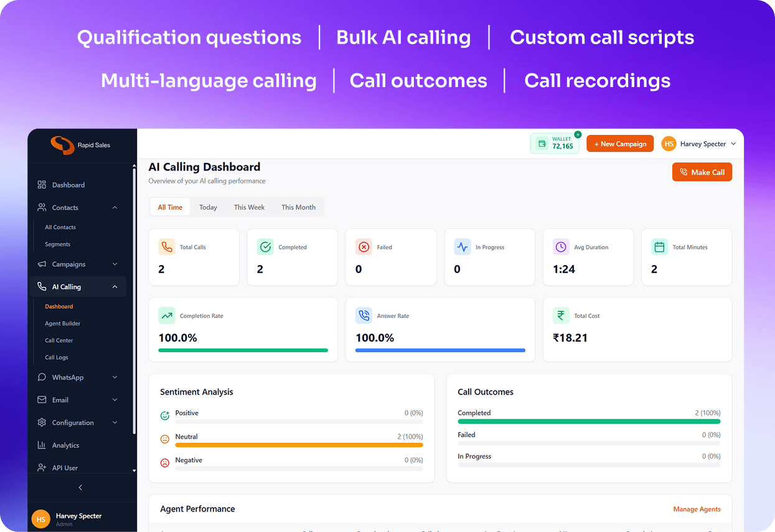Switch to the Today tab
Viewport: 775px width, 532px height.
pos(208,207)
